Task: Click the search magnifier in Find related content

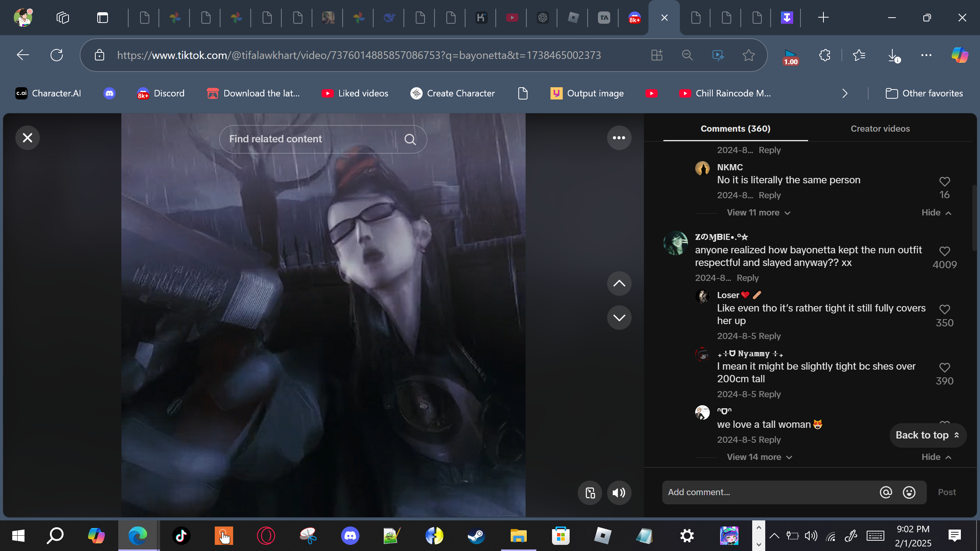Action: pyautogui.click(x=410, y=139)
